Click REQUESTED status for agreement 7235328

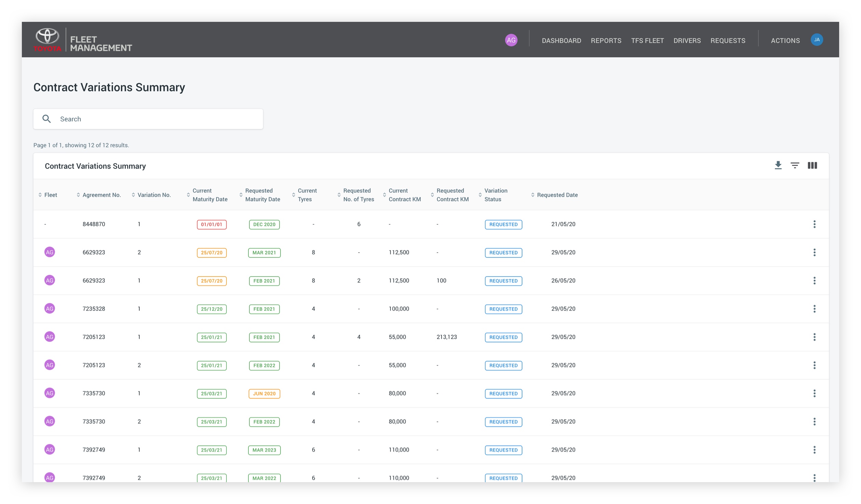[503, 309]
